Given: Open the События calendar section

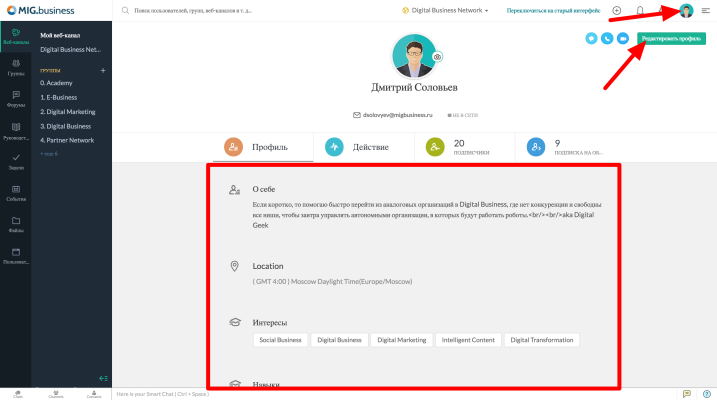Looking at the screenshot, I should [16, 193].
